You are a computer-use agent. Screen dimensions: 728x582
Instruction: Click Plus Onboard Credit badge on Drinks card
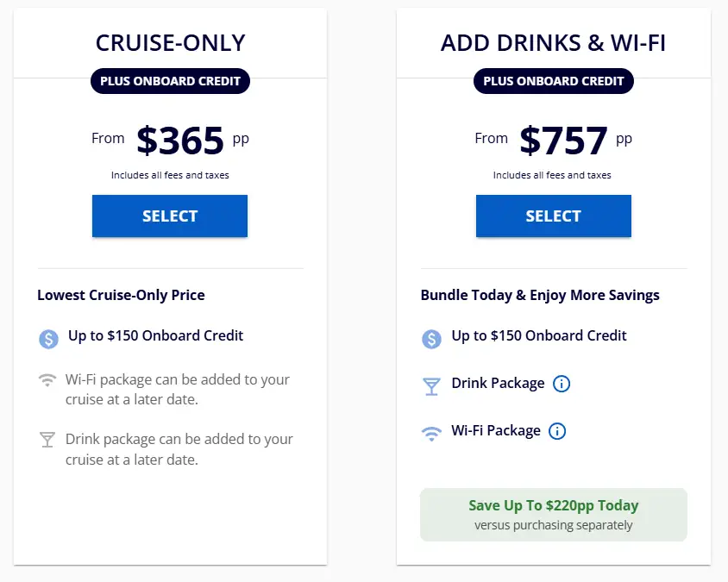(x=553, y=82)
